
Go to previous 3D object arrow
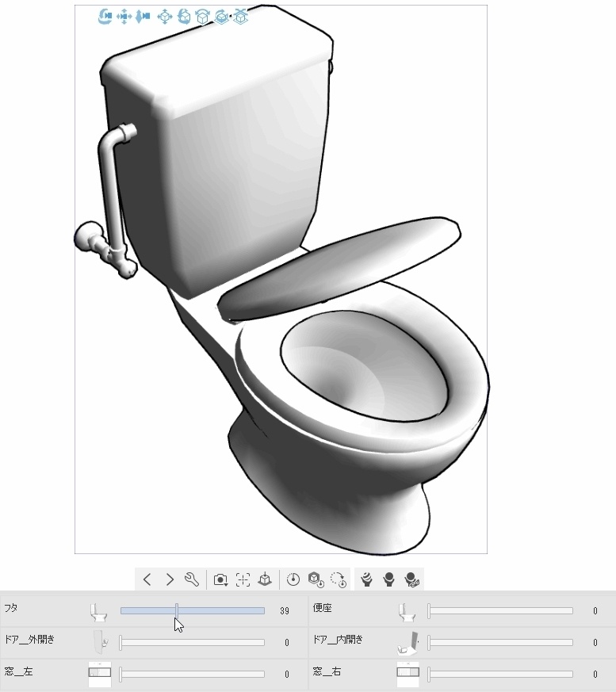click(x=147, y=579)
